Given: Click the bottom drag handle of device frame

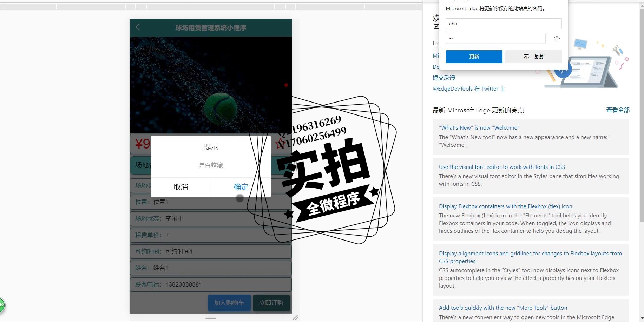Looking at the screenshot, I should click(211, 317).
